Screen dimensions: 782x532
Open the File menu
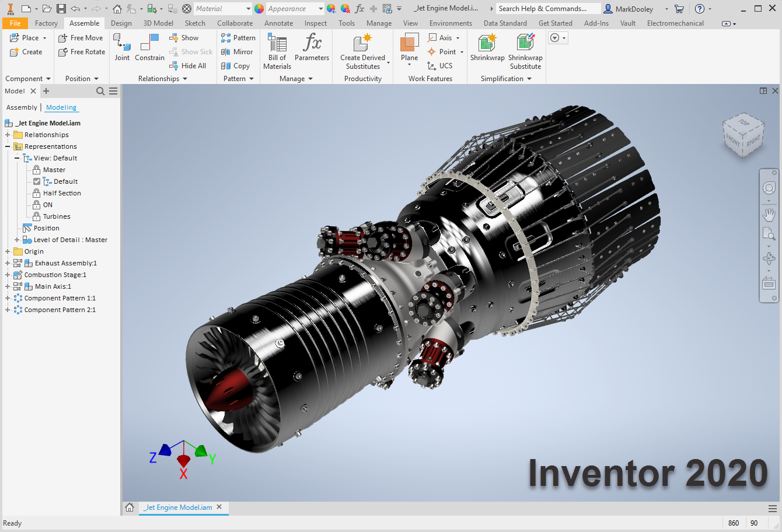click(15, 23)
